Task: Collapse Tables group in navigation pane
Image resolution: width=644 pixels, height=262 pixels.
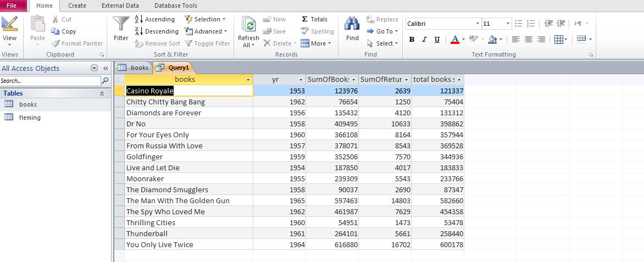Action: [x=102, y=93]
